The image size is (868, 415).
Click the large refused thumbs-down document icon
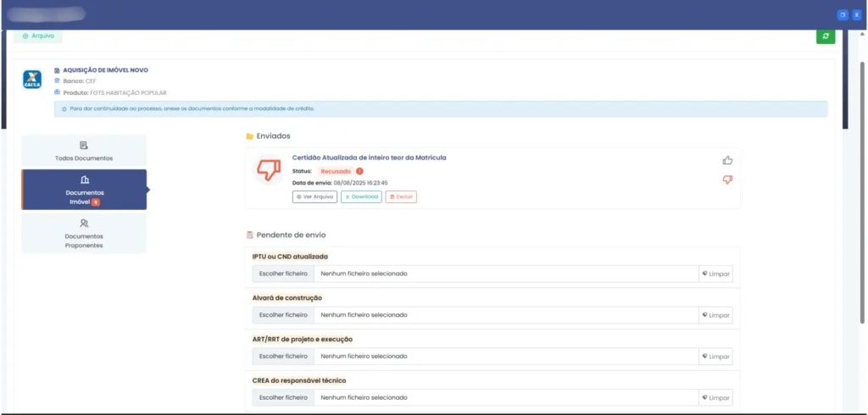(x=269, y=171)
